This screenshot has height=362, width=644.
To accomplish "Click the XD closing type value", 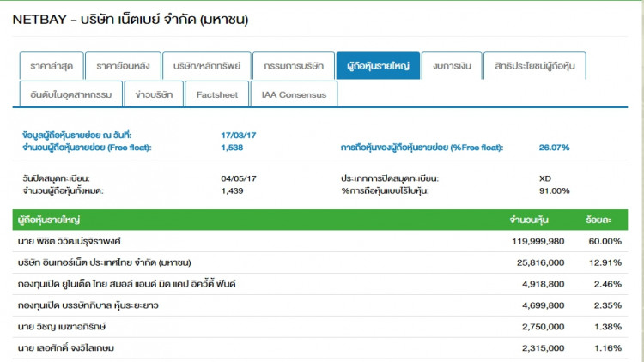I will click(x=545, y=178).
